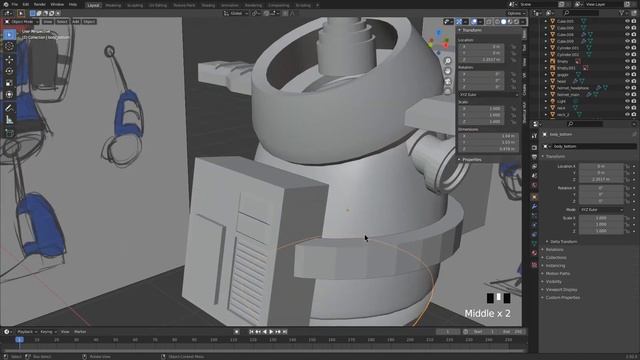Open the Texture properties checker tab
Viewport: 640px width, 360px height.
click(x=534, y=265)
